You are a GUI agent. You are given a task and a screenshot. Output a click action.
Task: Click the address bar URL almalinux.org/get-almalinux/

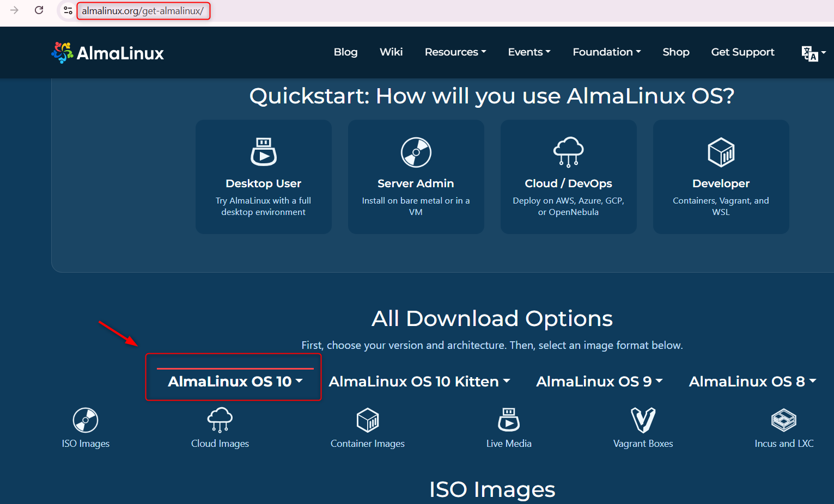[x=143, y=11]
